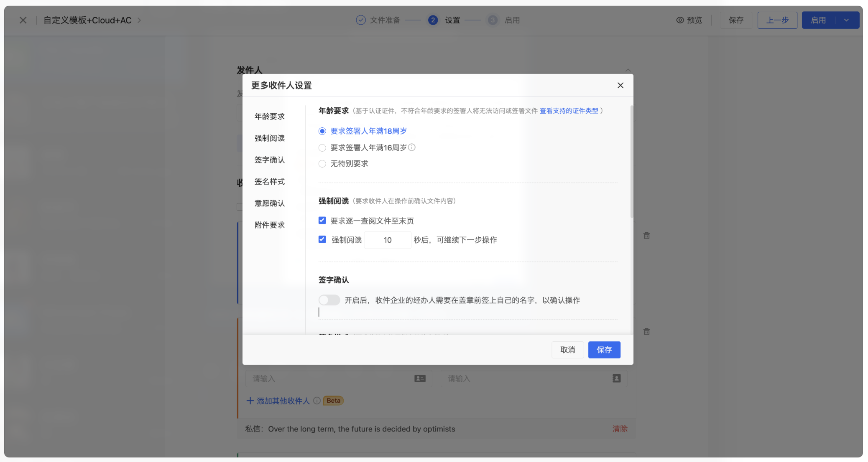Image resolution: width=868 pixels, height=462 pixels.
Task: Click the 强制阅读 seconds input field
Action: pyautogui.click(x=388, y=240)
